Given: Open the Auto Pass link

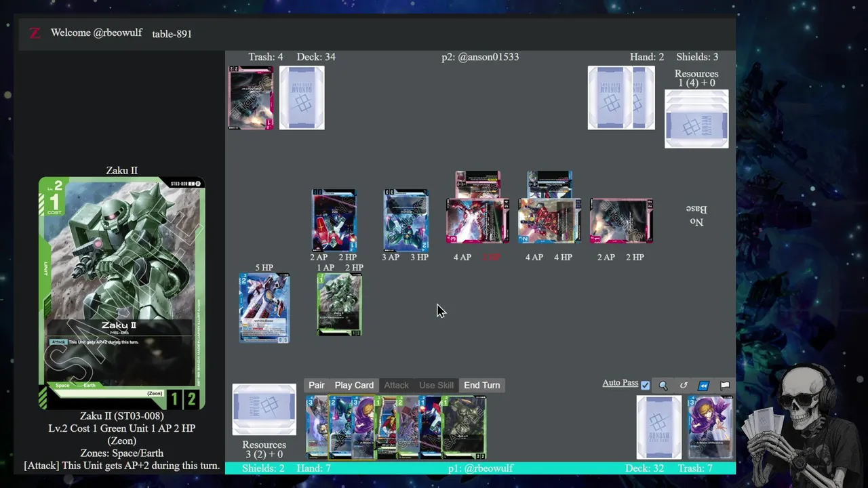Looking at the screenshot, I should 620,383.
